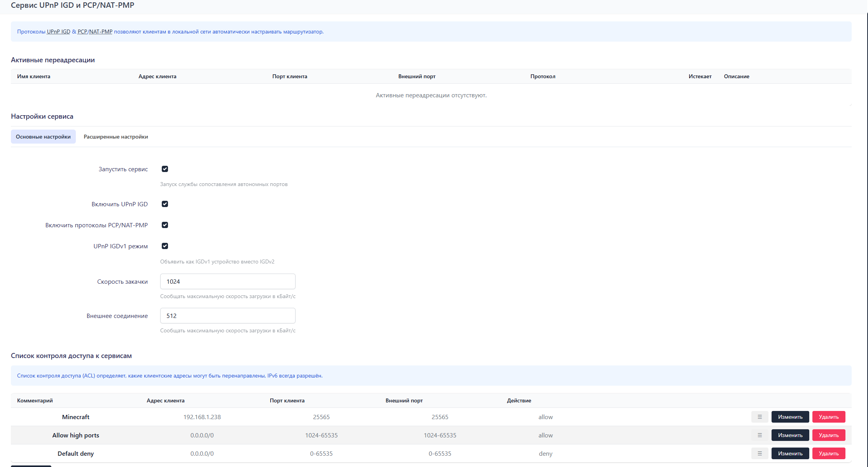
Task: Toggle the 'Запустить сервис' checkbox
Action: tap(165, 169)
